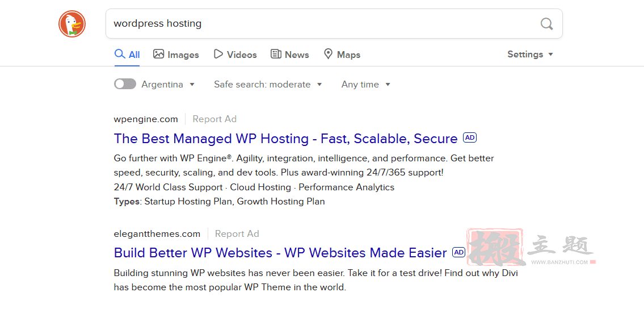
Task: Click 'Cloud Hosting' sitelink text
Action: click(x=260, y=187)
